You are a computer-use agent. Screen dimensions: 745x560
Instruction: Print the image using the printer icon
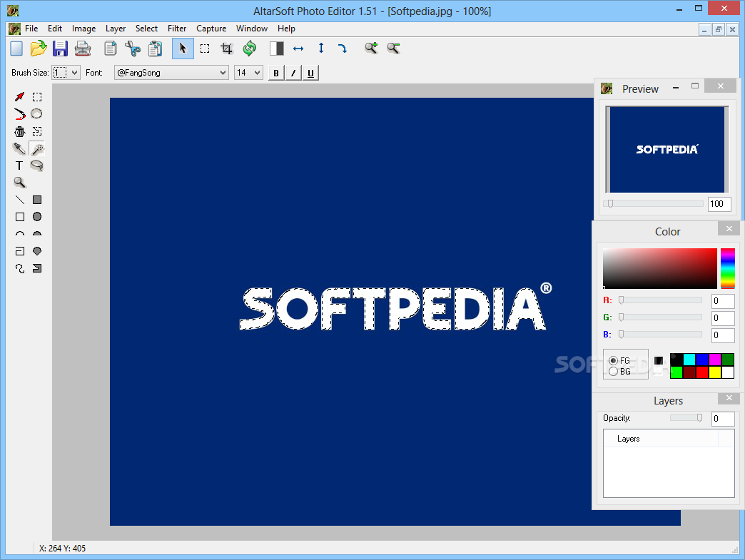pyautogui.click(x=83, y=49)
